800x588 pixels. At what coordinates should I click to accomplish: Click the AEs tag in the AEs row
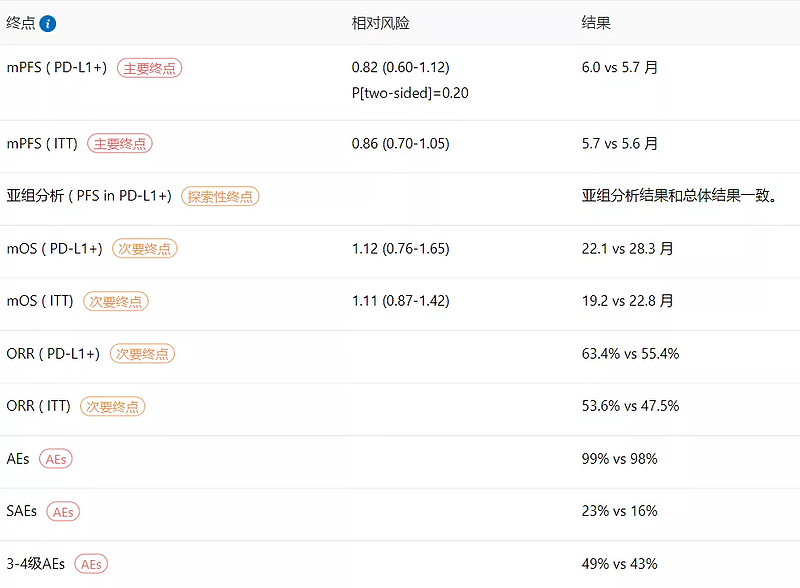coord(56,459)
